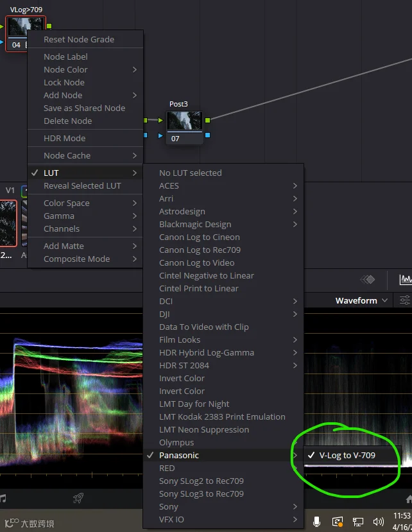This screenshot has width=412, height=532.
Task: Apply LMT Kodak 2383 Print Emulation
Action: click(223, 417)
